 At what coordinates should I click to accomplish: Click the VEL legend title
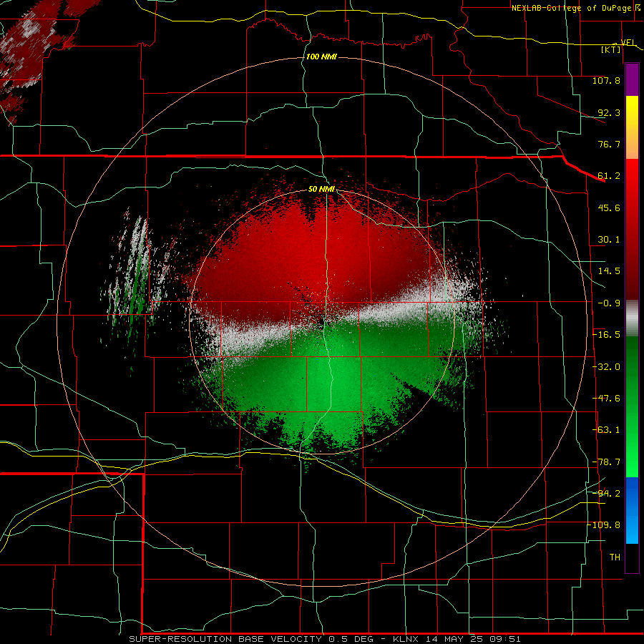[628, 42]
